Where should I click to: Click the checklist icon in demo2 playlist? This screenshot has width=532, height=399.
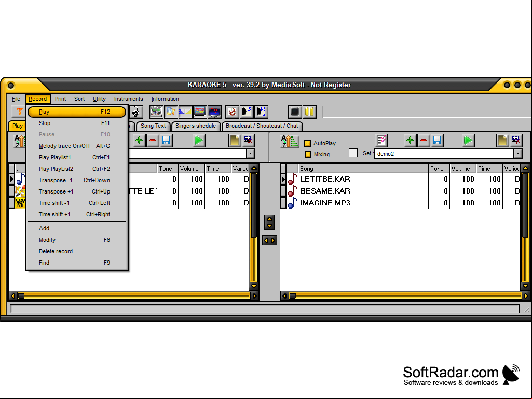coord(381,141)
